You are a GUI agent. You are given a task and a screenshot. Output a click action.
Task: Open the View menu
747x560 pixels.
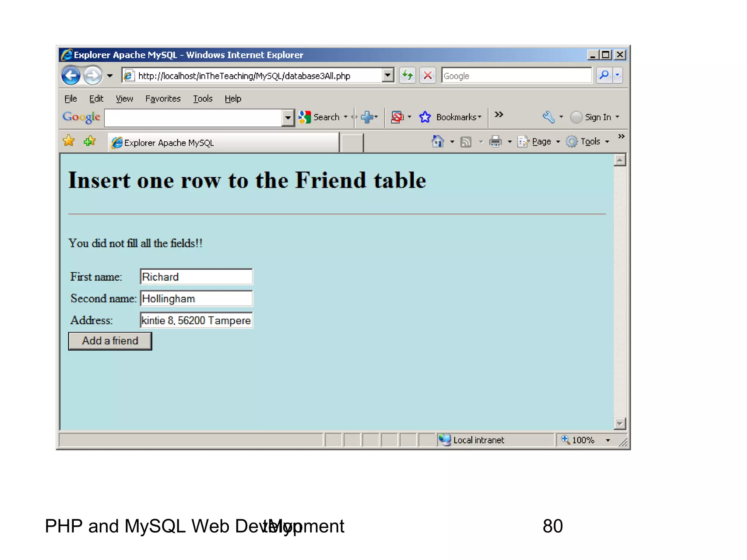[x=124, y=99]
